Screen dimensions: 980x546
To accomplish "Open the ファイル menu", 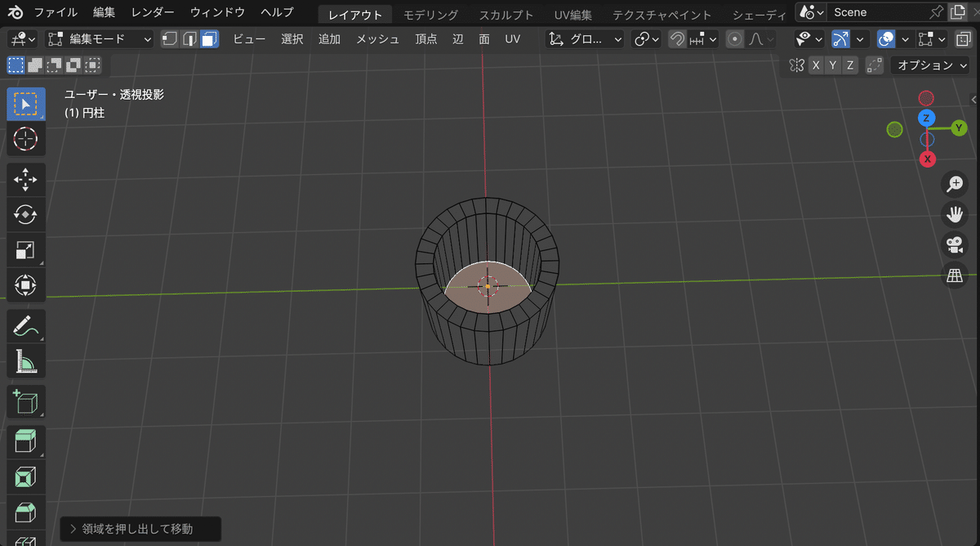I will [x=56, y=12].
